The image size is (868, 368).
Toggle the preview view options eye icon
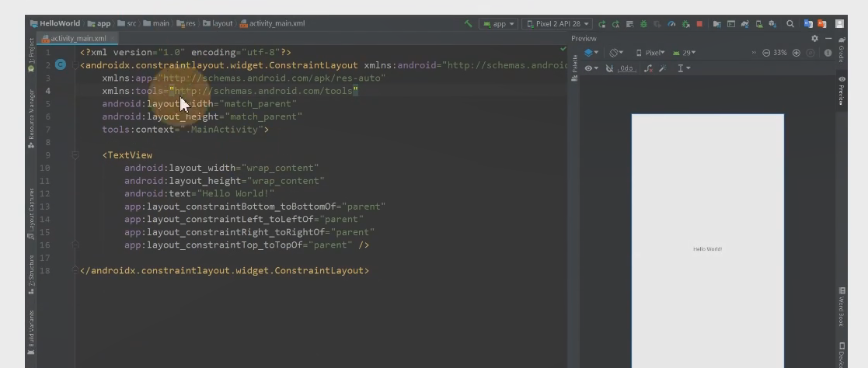[x=590, y=68]
